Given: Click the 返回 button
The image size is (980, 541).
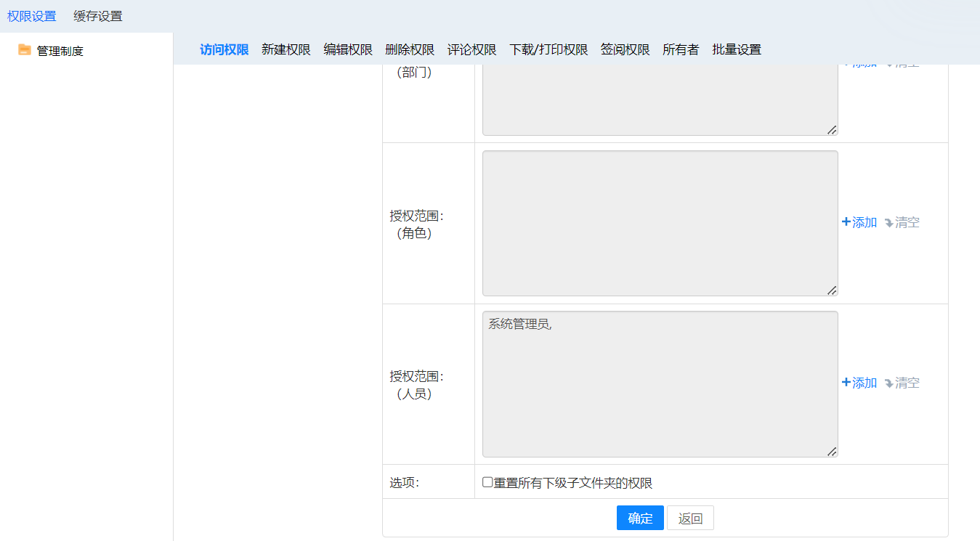Looking at the screenshot, I should (x=690, y=518).
